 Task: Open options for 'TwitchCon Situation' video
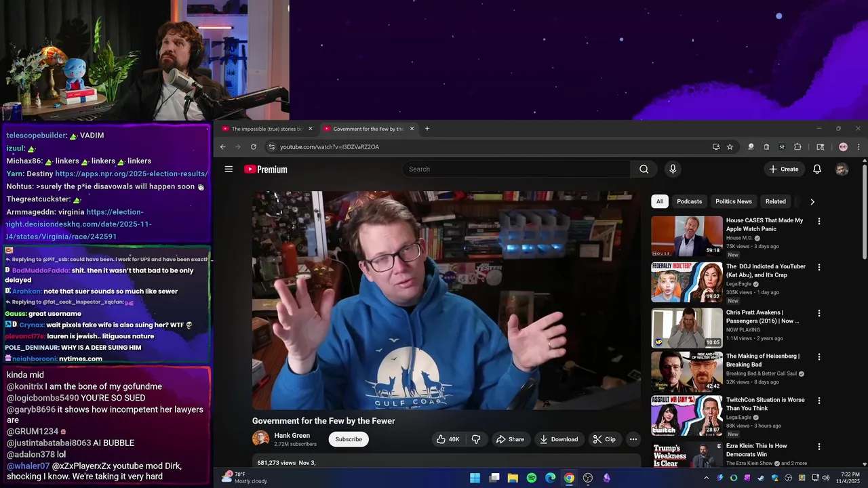(x=818, y=401)
